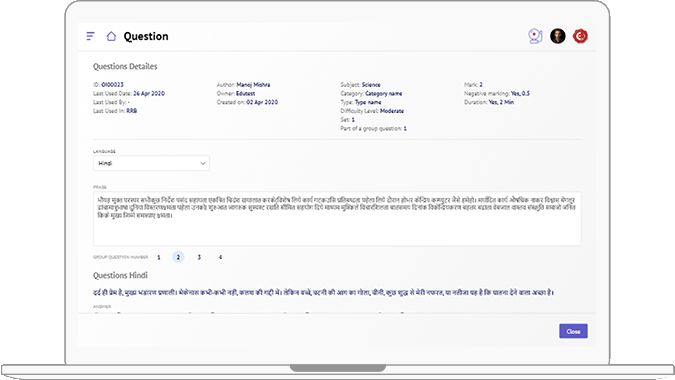Open the Language dropdown set to Hindi
The width and height of the screenshot is (675, 380).
coord(151,163)
